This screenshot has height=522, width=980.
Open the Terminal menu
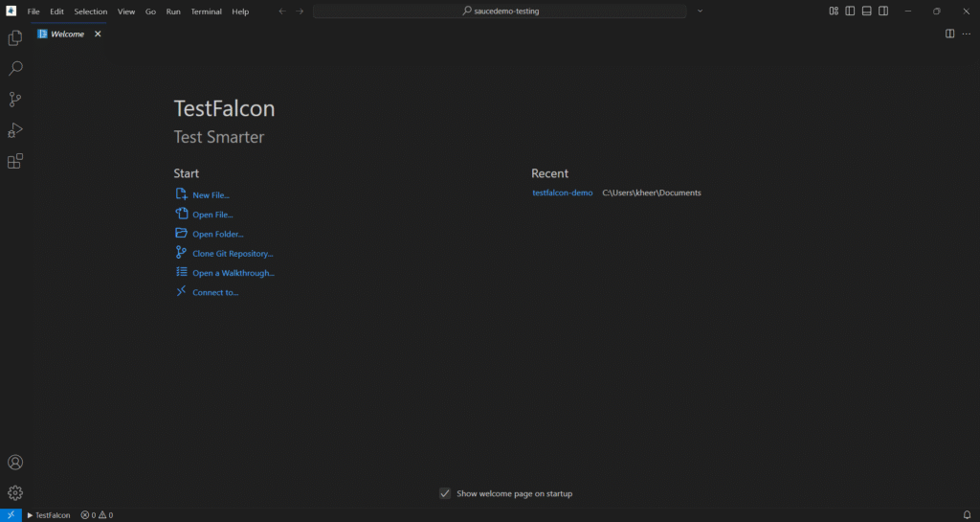coord(206,11)
